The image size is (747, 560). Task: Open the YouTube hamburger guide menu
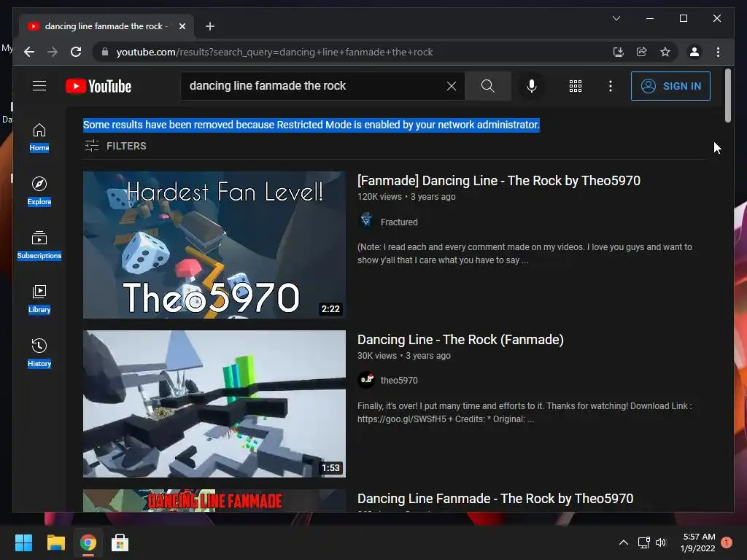point(39,86)
